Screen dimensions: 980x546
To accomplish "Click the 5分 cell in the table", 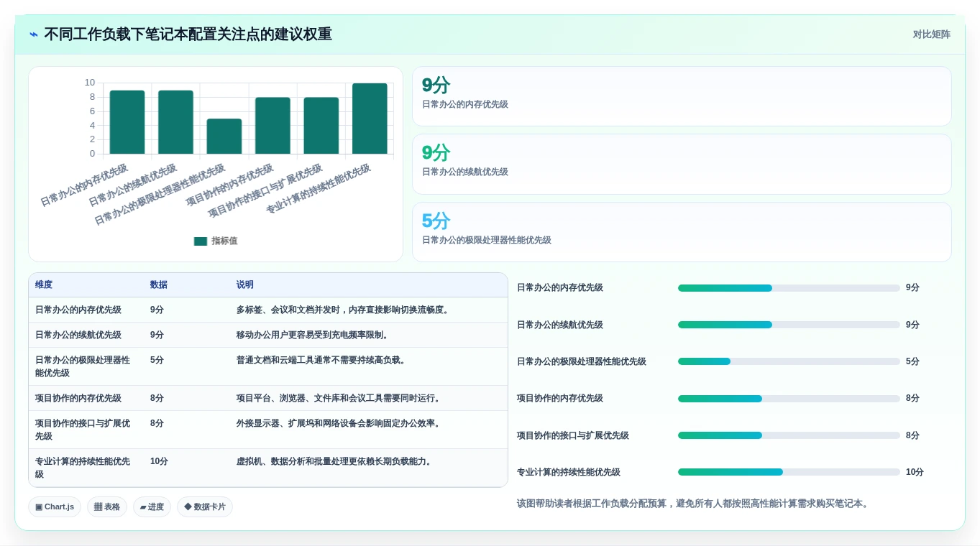I will [157, 361].
